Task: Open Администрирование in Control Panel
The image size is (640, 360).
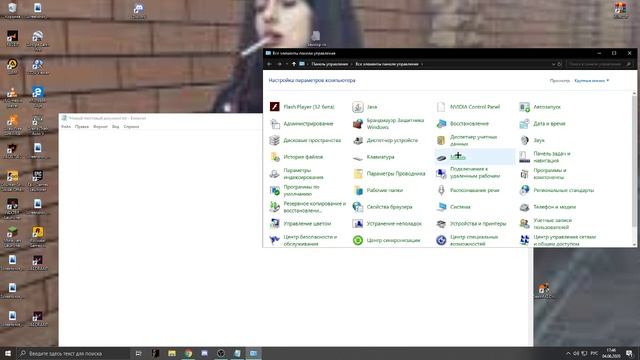Action: click(x=302, y=124)
